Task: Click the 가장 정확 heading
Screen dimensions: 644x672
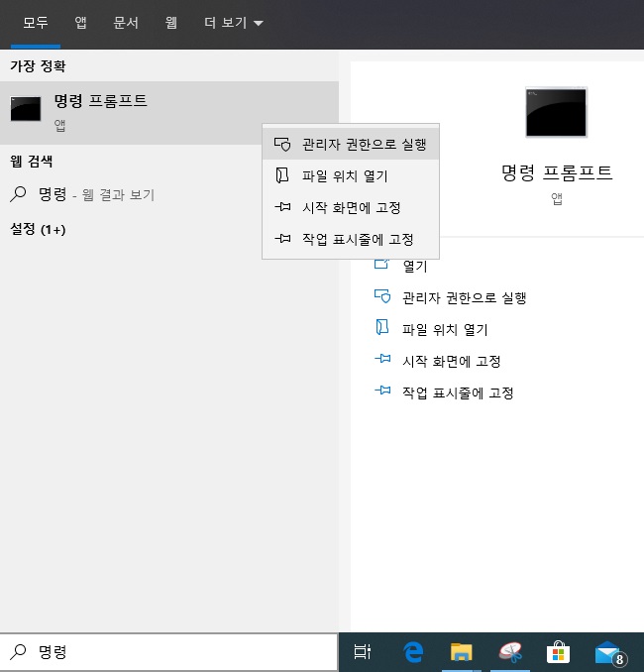Action: tap(38, 66)
